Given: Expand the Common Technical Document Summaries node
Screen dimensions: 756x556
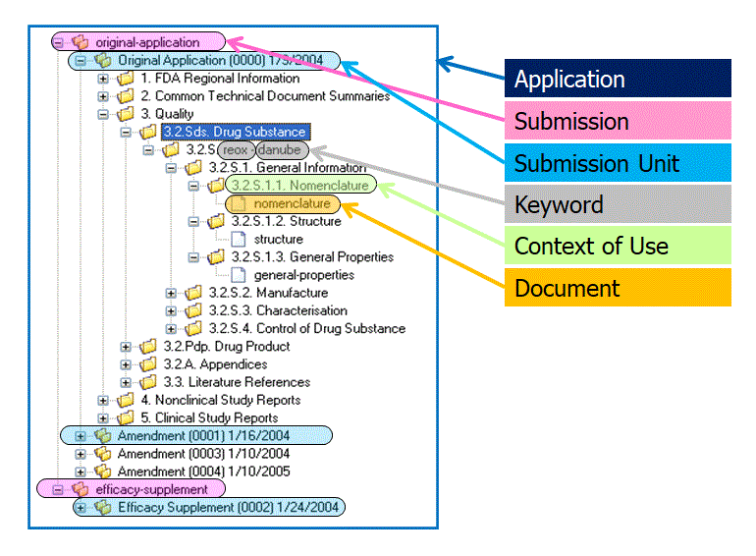Looking at the screenshot, I should (x=103, y=96).
